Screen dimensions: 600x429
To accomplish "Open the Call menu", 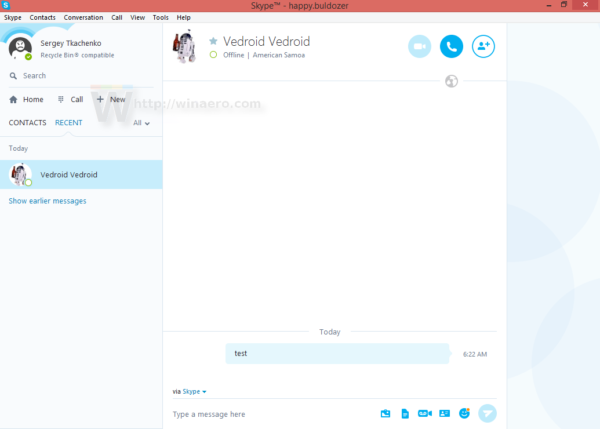I will [x=117, y=18].
